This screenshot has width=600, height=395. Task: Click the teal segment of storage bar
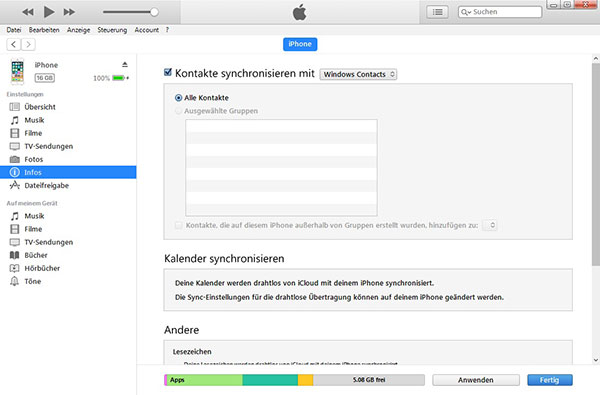point(270,380)
